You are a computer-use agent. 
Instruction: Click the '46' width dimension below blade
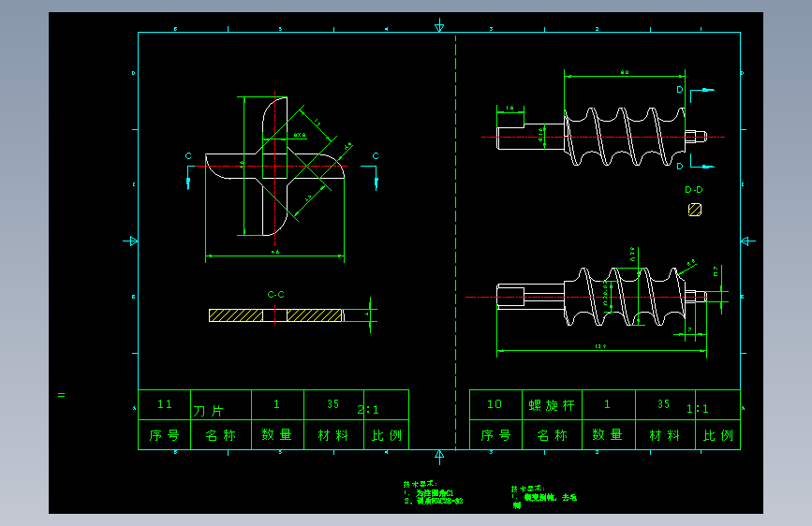pos(275,252)
